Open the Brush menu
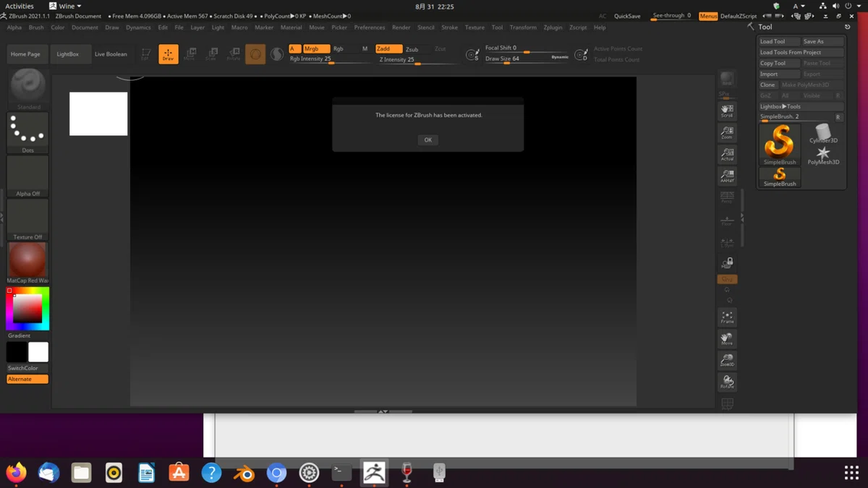Viewport: 868px width, 488px height. 36,27
